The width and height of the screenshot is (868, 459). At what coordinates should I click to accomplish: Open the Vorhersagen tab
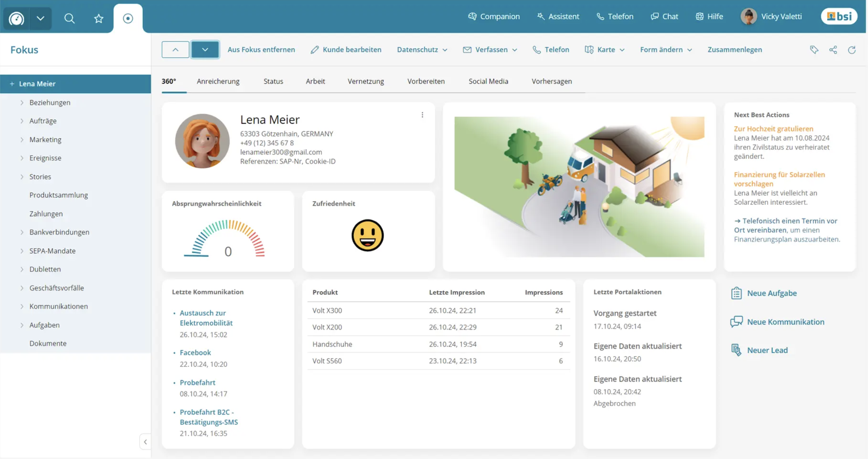point(552,81)
